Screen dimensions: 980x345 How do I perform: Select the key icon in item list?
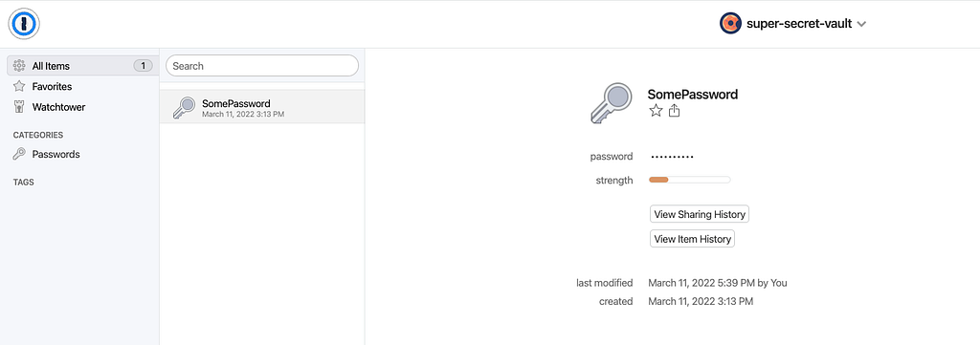click(x=184, y=108)
